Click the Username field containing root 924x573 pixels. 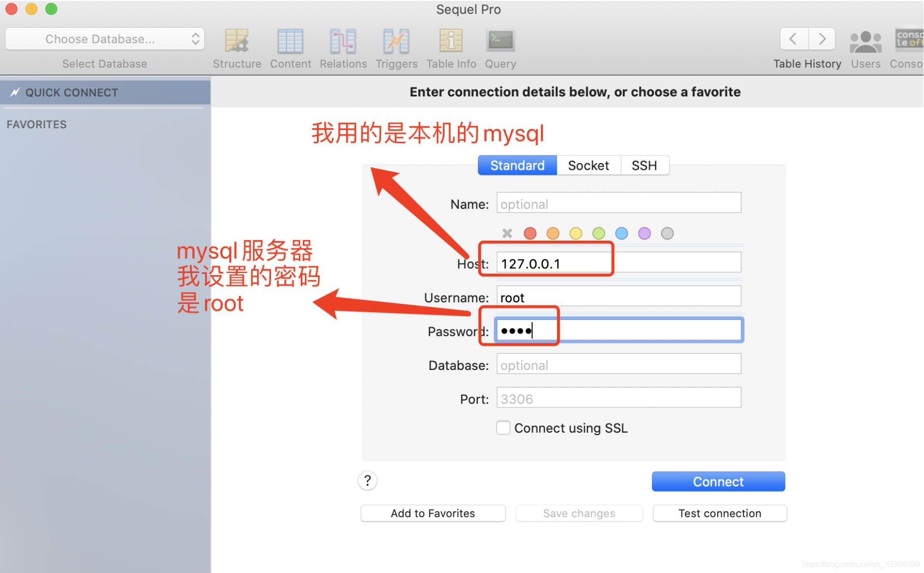(619, 297)
